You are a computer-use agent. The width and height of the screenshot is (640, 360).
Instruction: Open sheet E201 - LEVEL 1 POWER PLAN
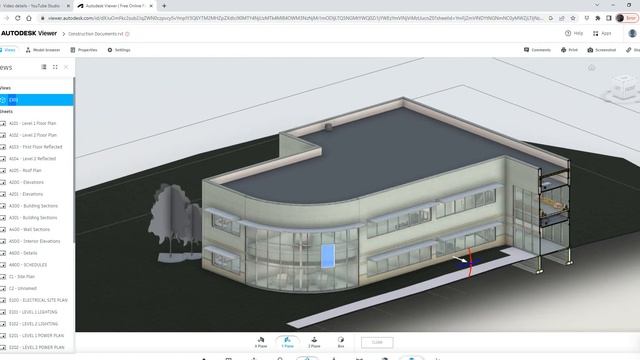36,336
